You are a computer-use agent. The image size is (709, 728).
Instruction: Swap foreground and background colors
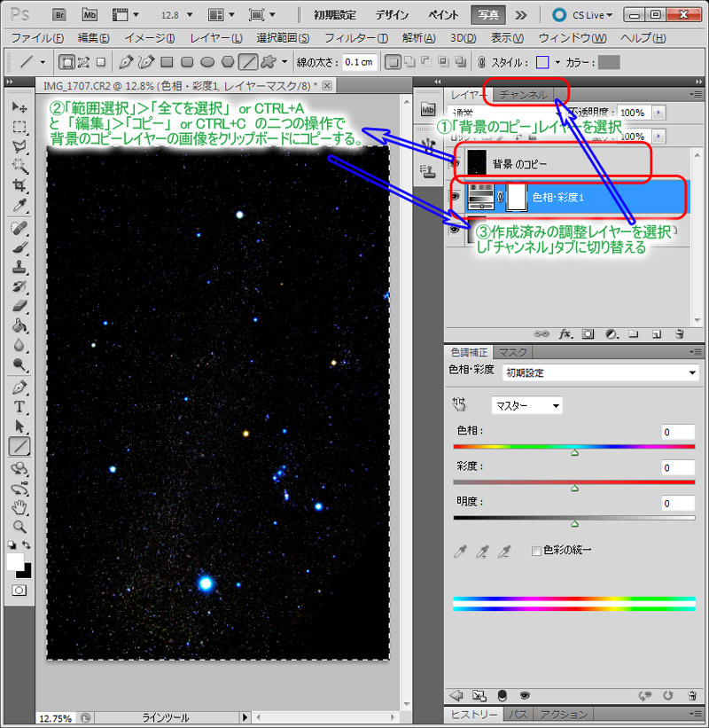(x=27, y=545)
